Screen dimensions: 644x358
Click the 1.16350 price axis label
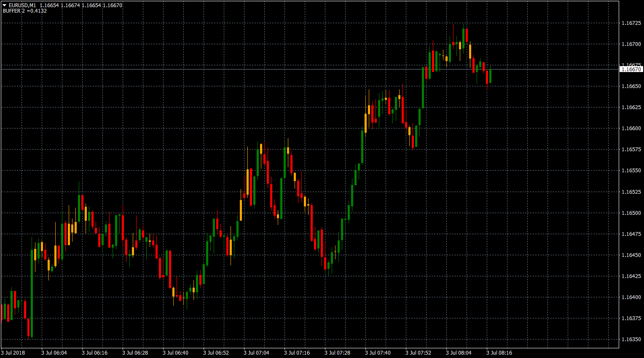pos(631,339)
